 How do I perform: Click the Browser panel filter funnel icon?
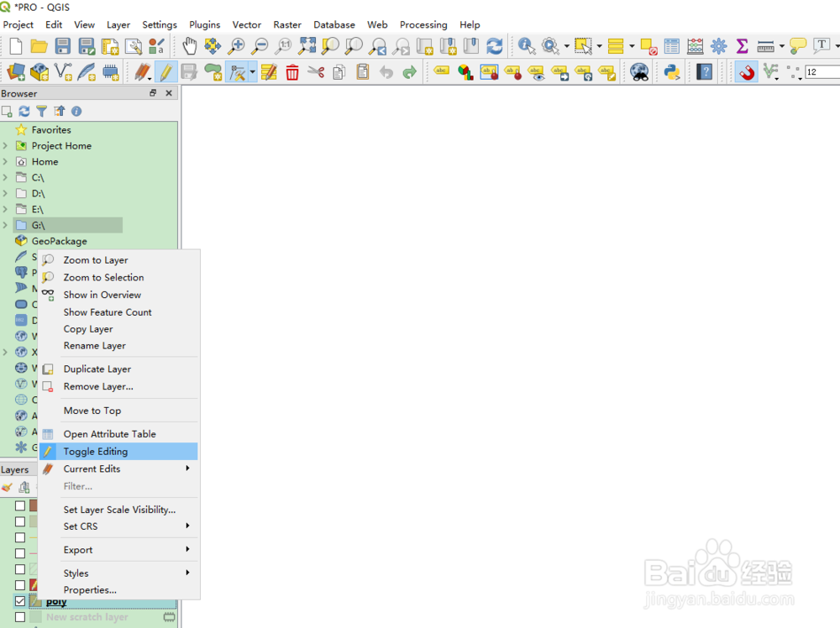coord(41,112)
